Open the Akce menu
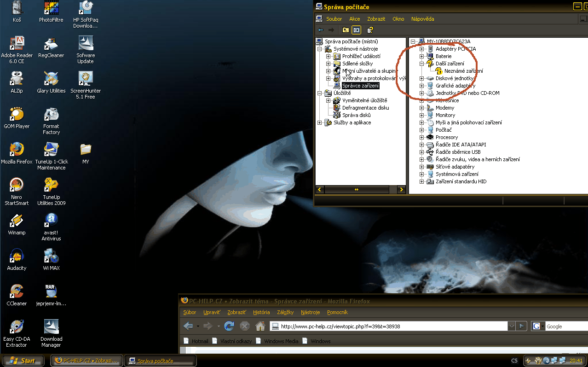 [x=354, y=19]
